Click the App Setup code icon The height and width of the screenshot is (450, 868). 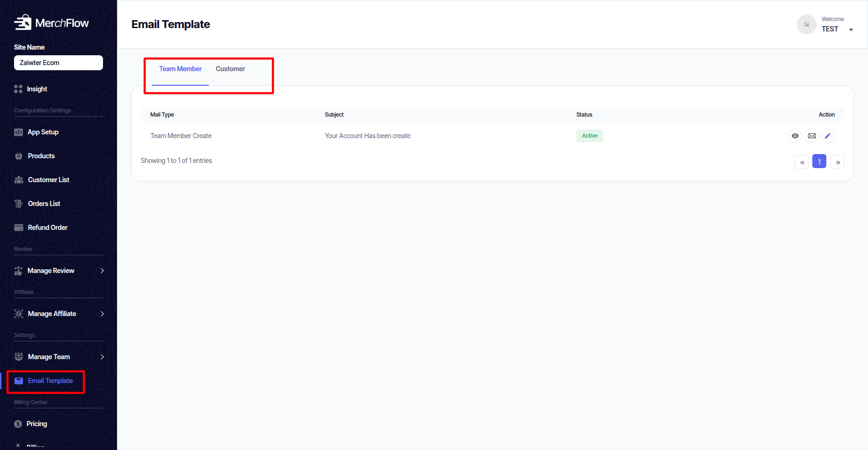[x=18, y=132]
